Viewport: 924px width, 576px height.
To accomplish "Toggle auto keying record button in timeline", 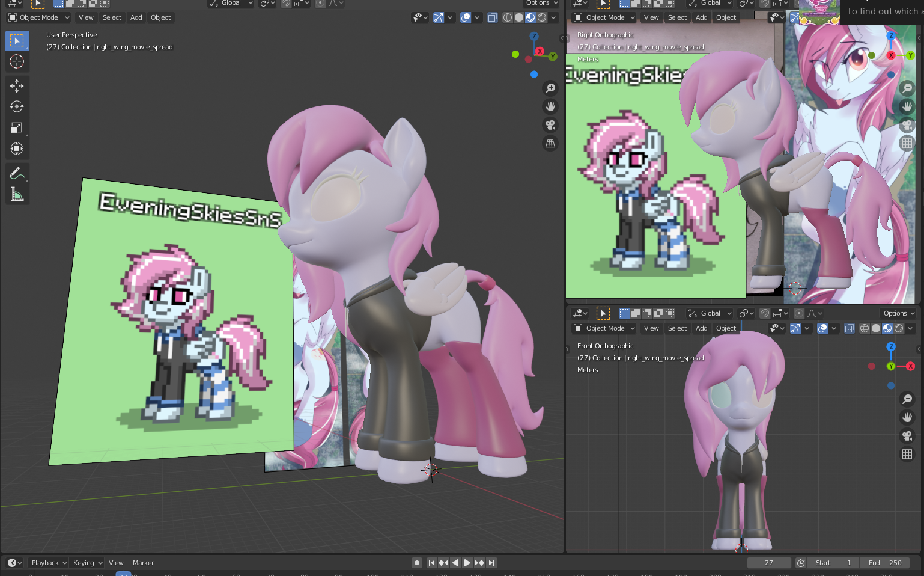I will pos(417,563).
